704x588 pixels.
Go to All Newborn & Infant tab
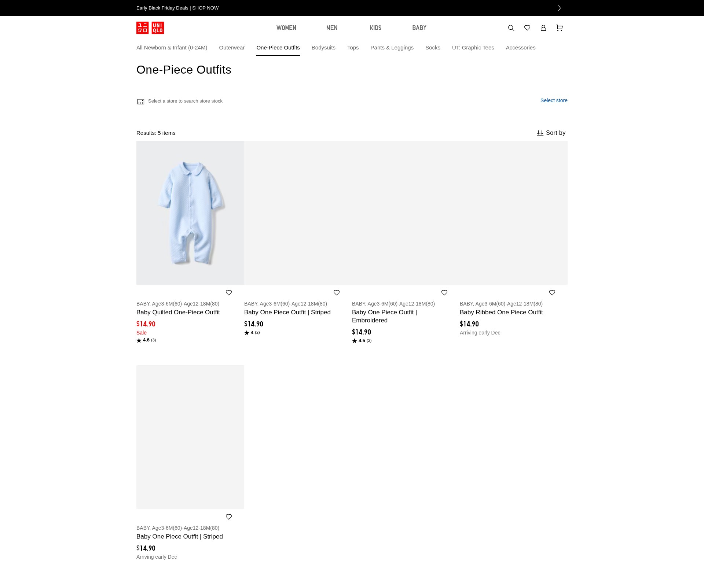[172, 48]
